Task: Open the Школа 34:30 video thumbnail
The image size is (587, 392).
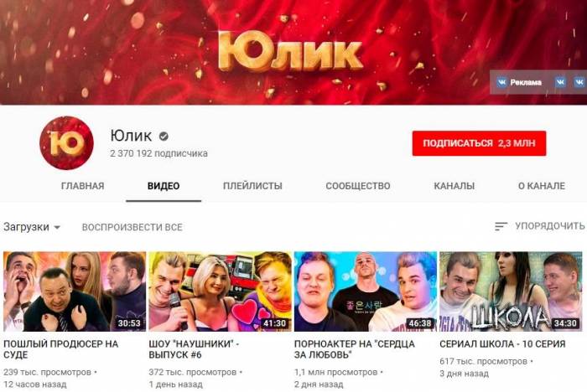Action: [511, 291]
